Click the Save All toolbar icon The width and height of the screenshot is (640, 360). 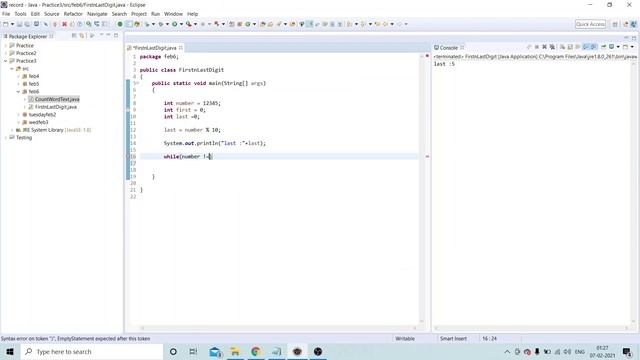pos(27,24)
